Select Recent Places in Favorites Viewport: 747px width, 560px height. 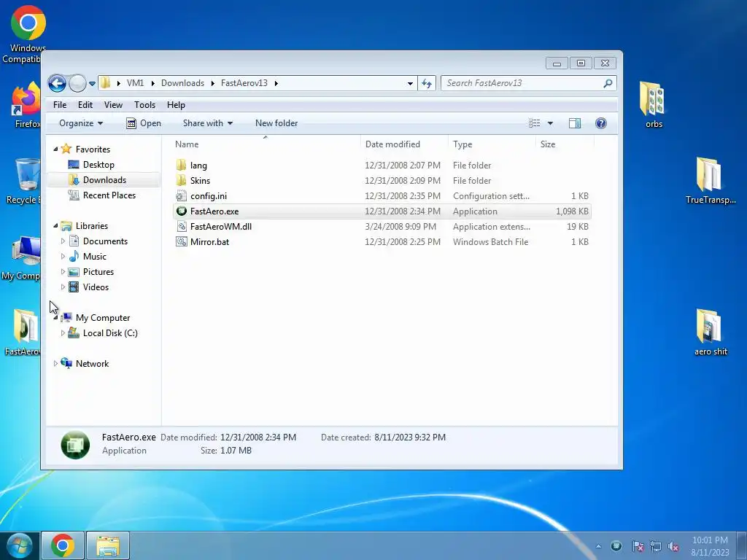(x=109, y=195)
